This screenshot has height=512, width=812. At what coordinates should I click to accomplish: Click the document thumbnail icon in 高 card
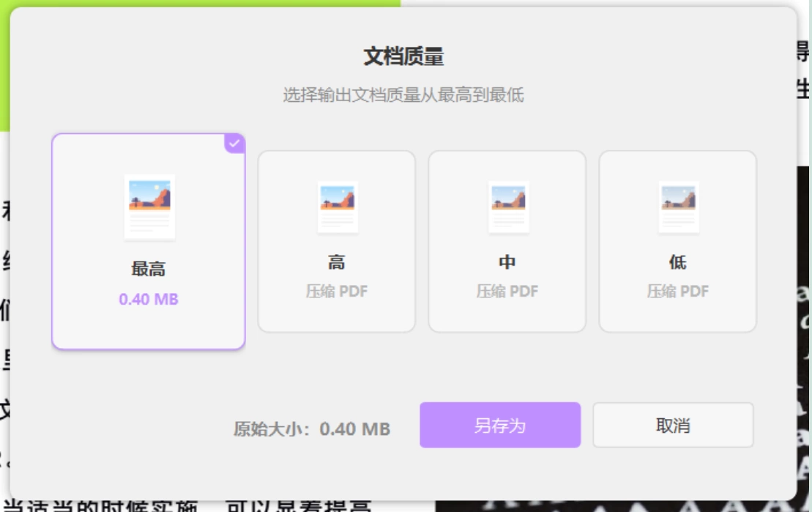pyautogui.click(x=337, y=207)
